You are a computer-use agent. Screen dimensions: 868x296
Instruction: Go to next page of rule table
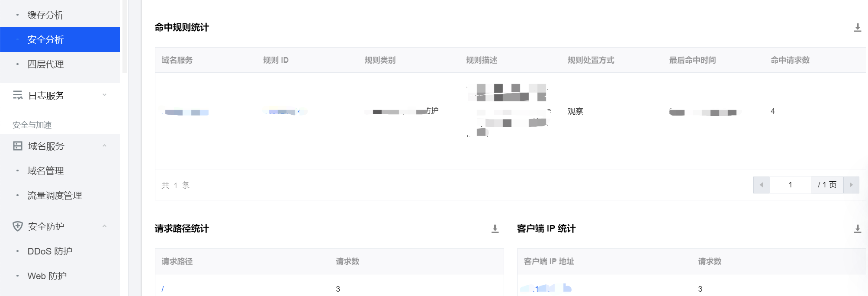(x=851, y=185)
